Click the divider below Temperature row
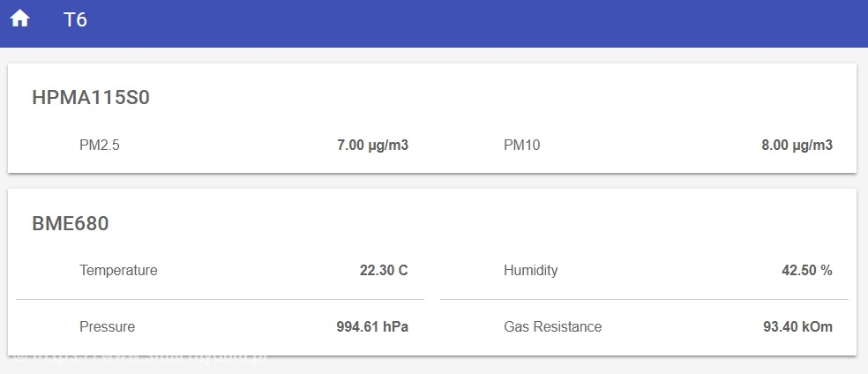The height and width of the screenshot is (374, 868). coord(221,300)
